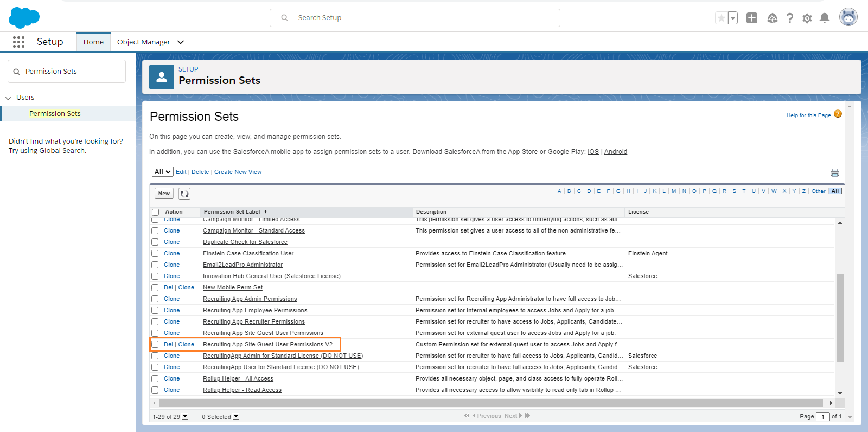Click the printable view printer icon
The image size is (868, 432).
(x=835, y=172)
